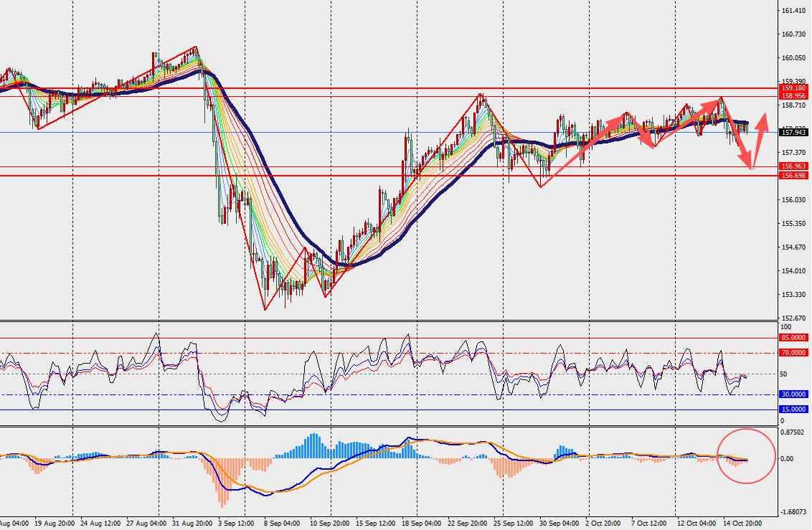Click the 160.050 price scale label

click(793, 58)
